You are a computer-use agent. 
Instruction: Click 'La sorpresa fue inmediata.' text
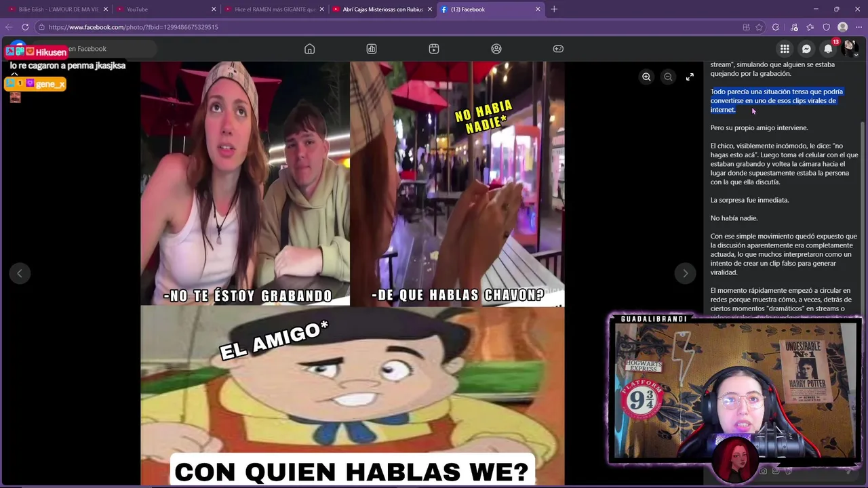pyautogui.click(x=749, y=200)
